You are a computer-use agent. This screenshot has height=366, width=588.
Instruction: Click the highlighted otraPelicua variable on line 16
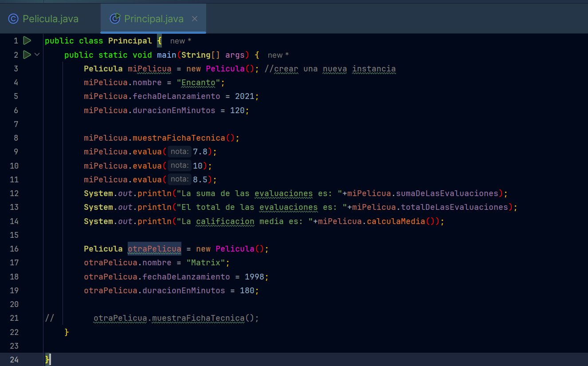(x=154, y=249)
